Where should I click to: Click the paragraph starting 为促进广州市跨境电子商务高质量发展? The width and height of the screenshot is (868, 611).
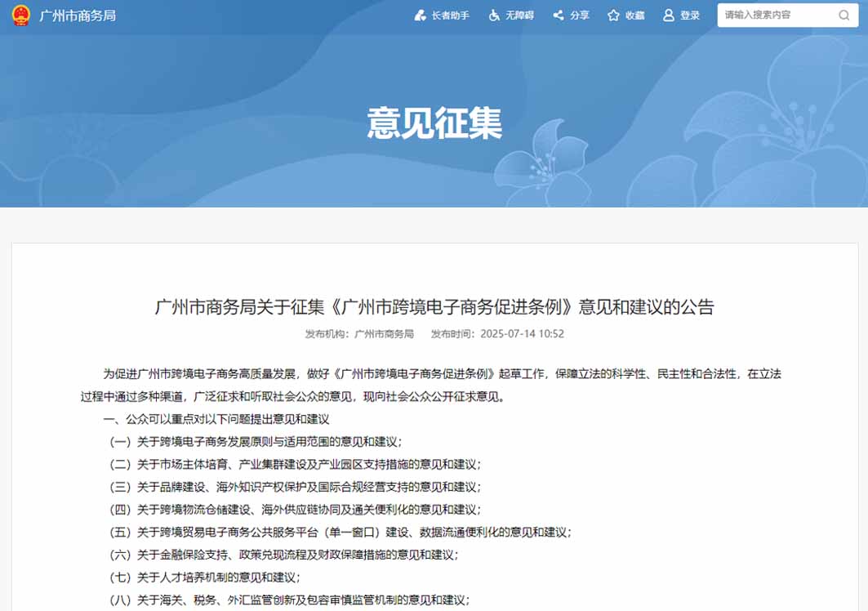(443, 374)
